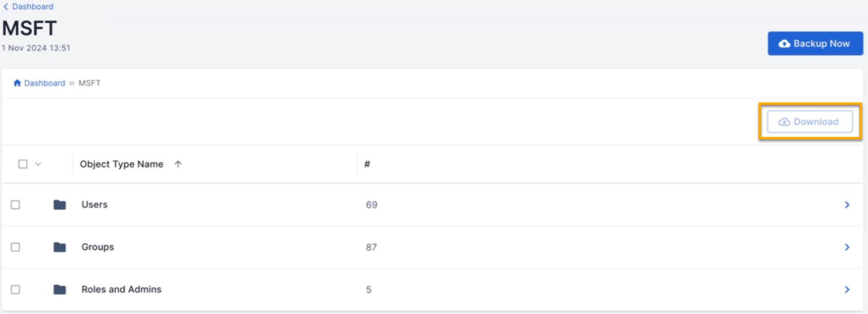Click the home icon in breadcrumb

[17, 83]
